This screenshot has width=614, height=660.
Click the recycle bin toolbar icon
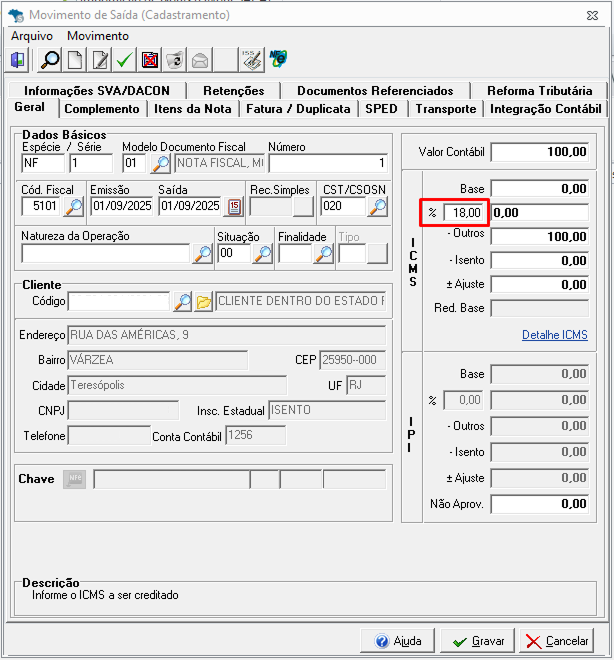coord(175,60)
